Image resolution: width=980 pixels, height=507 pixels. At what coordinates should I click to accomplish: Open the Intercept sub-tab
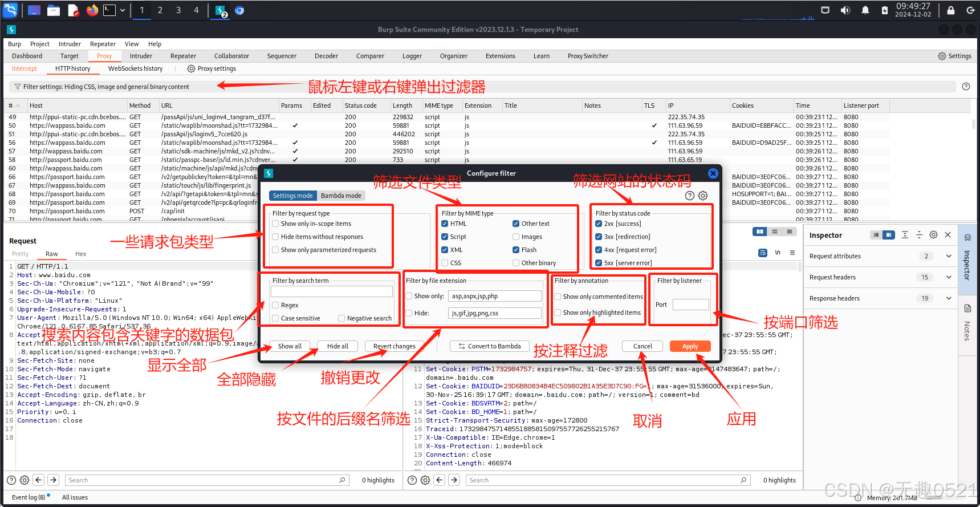pos(25,68)
